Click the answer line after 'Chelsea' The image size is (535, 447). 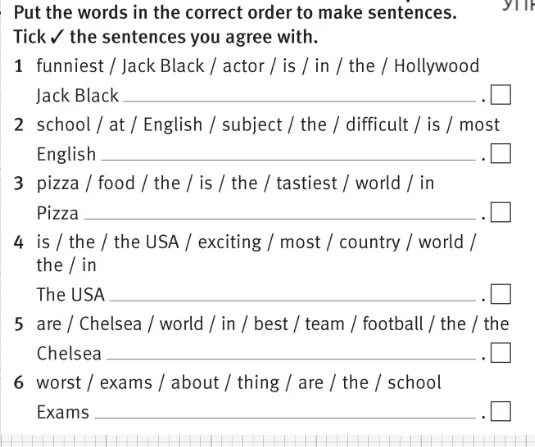(291, 359)
